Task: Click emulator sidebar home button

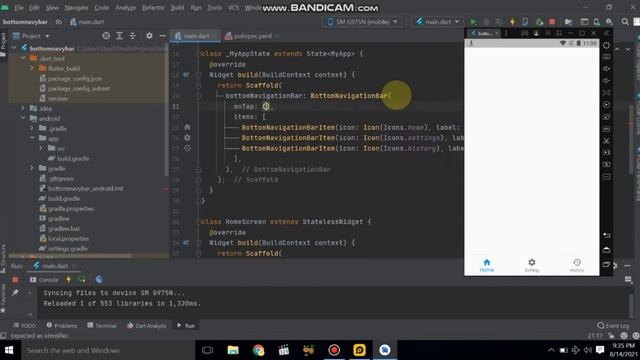Action: click(607, 250)
